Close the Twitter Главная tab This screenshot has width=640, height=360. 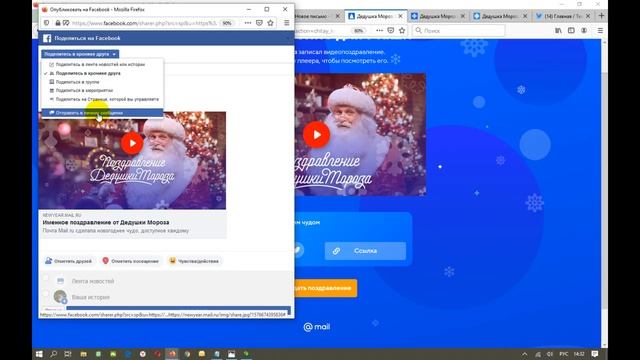(x=588, y=16)
